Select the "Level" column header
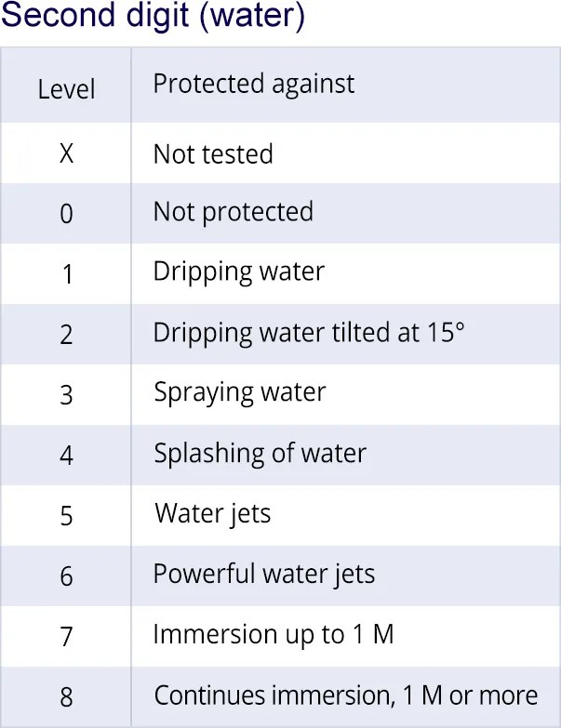Image resolution: width=561 pixels, height=728 pixels. [66, 89]
